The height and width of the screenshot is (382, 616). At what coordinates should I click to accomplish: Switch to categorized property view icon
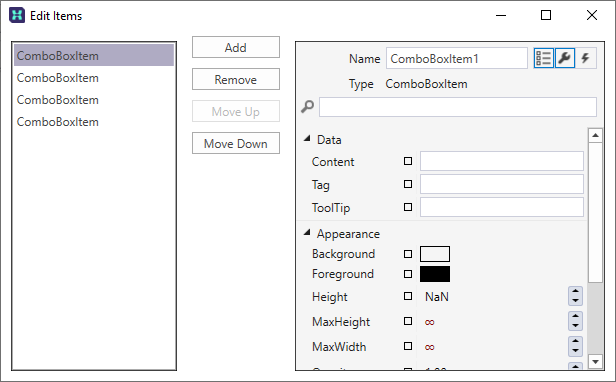click(544, 59)
